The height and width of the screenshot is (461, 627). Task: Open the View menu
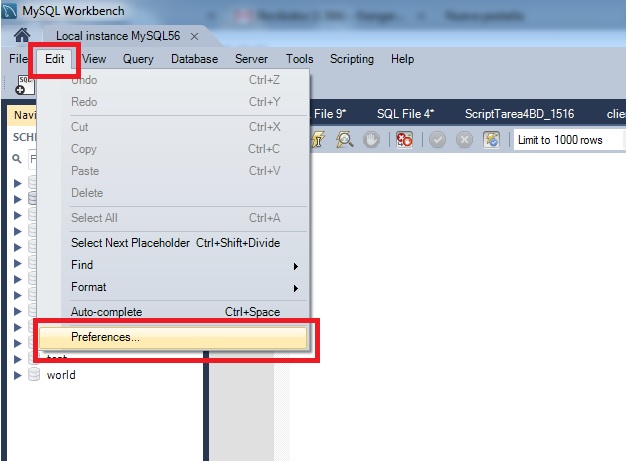tap(94, 59)
